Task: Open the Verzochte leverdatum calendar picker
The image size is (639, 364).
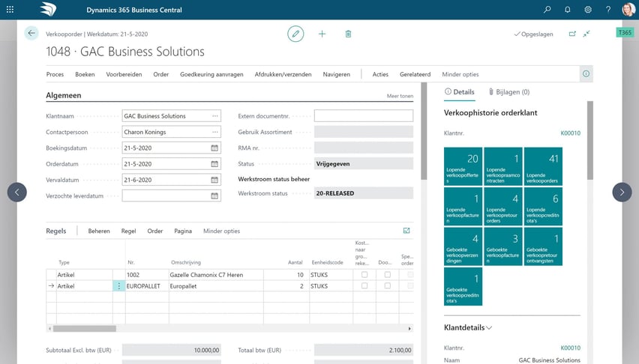Action: [x=214, y=195]
